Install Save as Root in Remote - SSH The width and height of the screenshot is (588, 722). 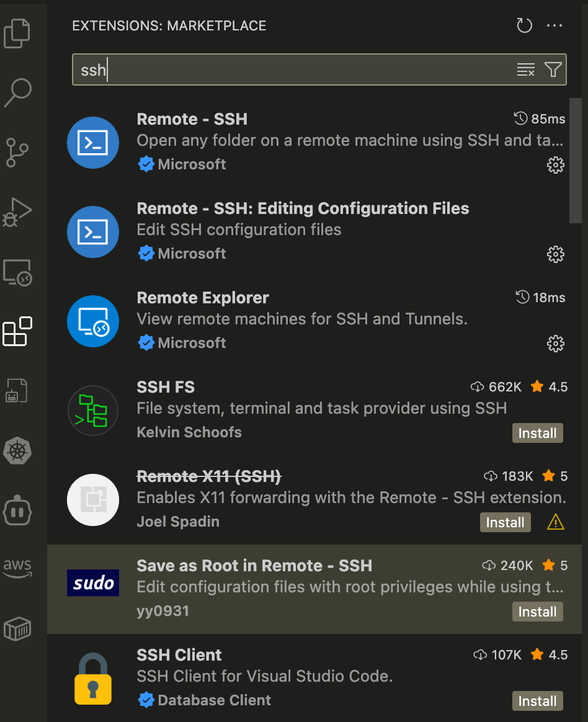pyautogui.click(x=537, y=612)
